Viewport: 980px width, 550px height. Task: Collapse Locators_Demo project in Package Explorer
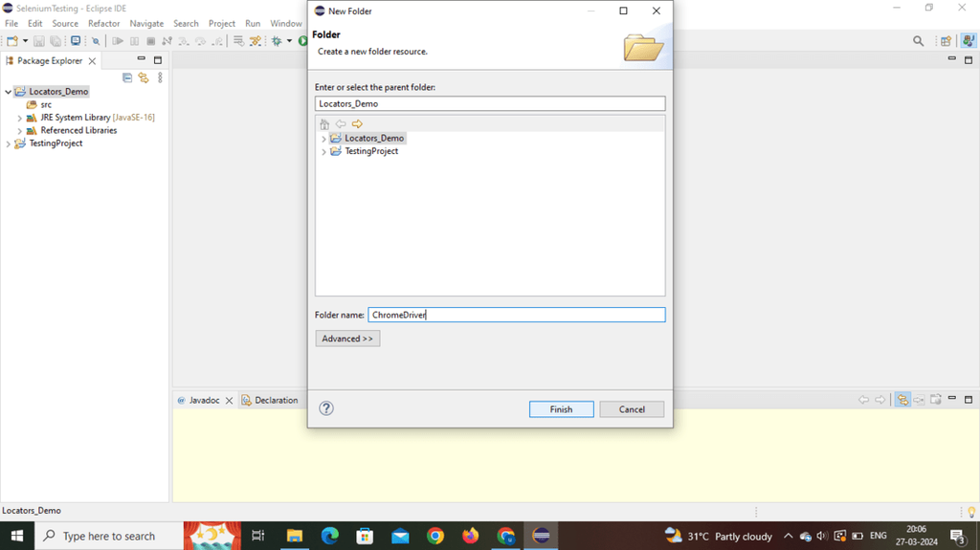tap(8, 91)
